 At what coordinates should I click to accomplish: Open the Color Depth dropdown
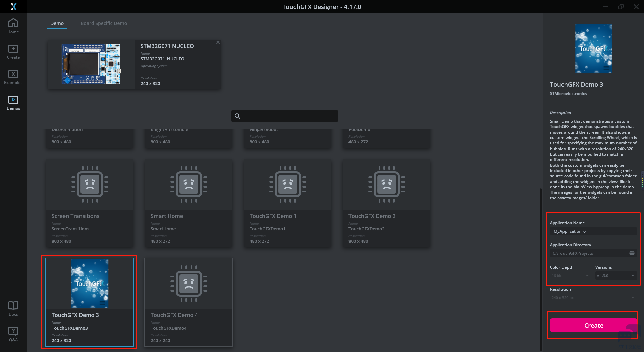click(570, 276)
